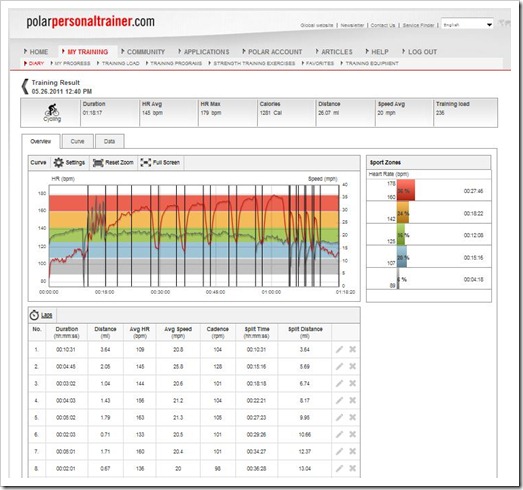Switch to the Overview tab
Screen dimensions: 523x490
[41, 141]
